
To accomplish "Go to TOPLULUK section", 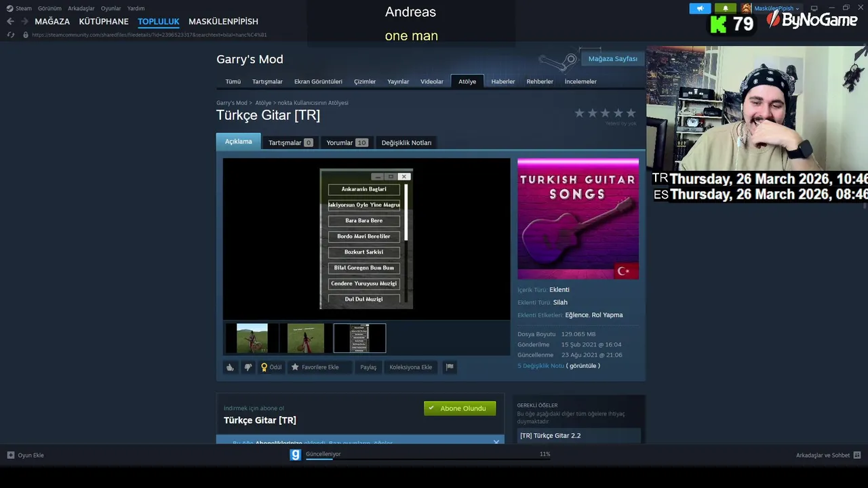I will pos(159,22).
